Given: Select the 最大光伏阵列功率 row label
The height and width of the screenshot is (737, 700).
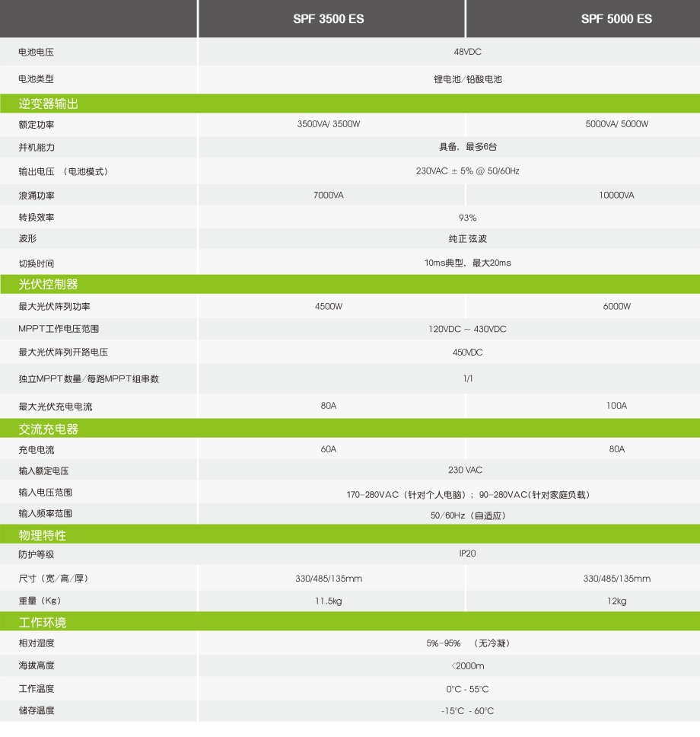Looking at the screenshot, I should point(54,307).
